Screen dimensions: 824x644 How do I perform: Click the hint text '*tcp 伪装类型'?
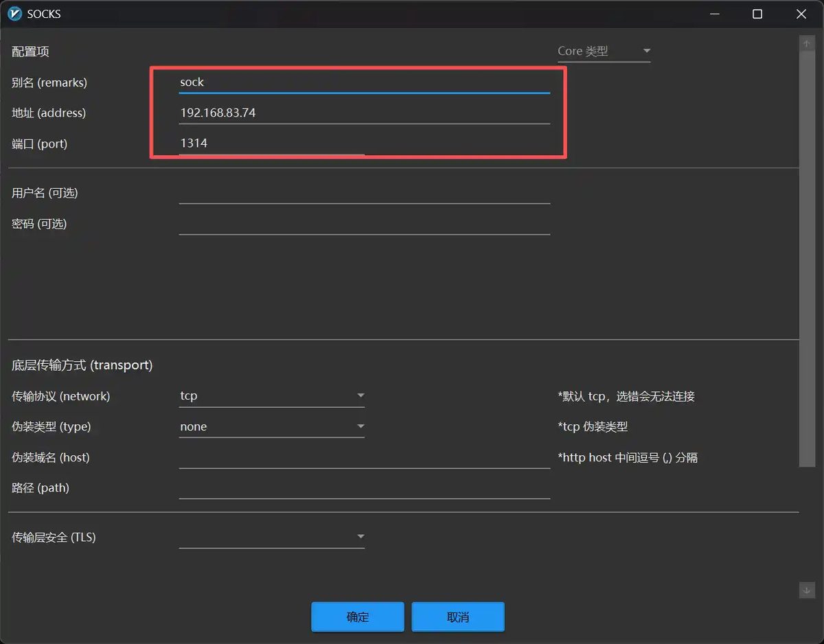click(x=593, y=427)
